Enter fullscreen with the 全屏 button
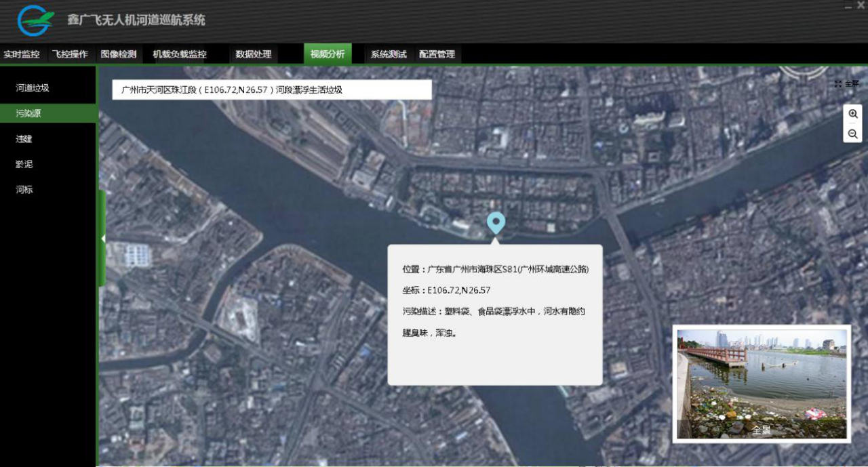The image size is (868, 467). tap(847, 83)
